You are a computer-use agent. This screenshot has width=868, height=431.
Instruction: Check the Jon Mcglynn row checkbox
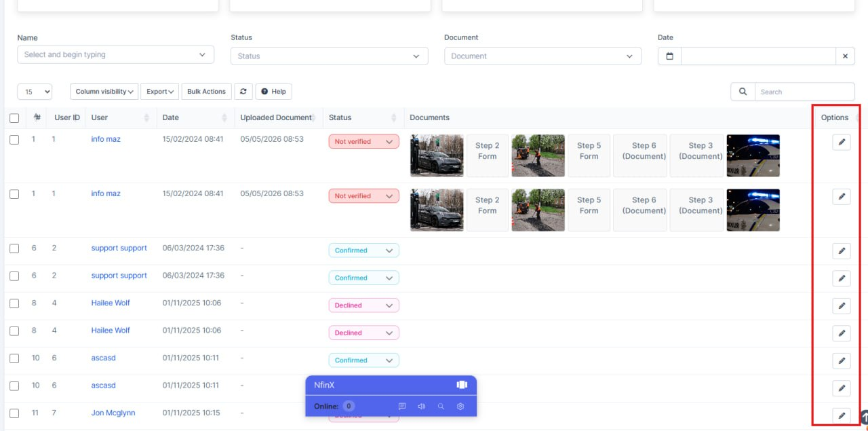click(x=14, y=413)
